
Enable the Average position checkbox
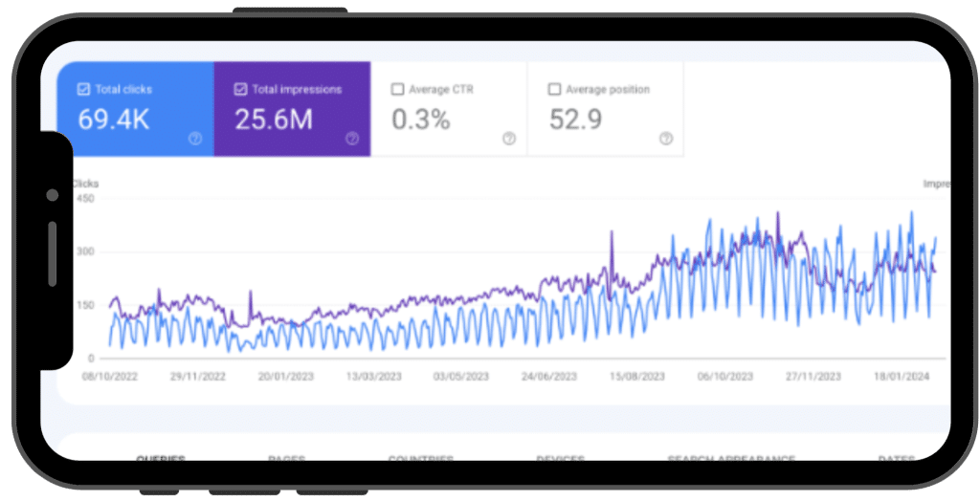pos(554,90)
